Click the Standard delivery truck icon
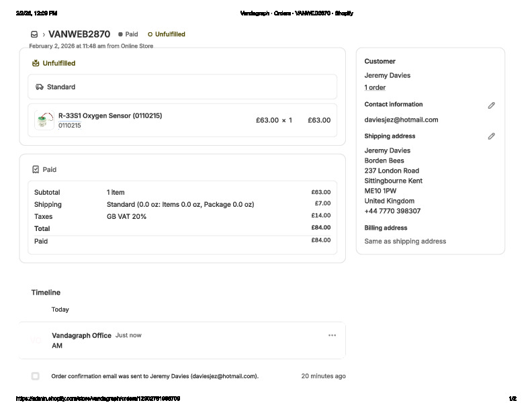Viewport: 532px width, 411px height. coord(40,87)
